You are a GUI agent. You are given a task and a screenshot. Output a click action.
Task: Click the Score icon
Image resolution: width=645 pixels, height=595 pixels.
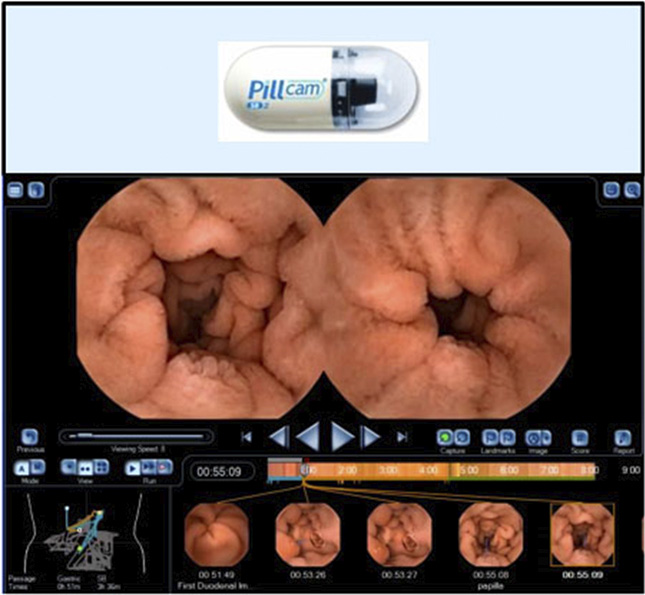pyautogui.click(x=579, y=437)
